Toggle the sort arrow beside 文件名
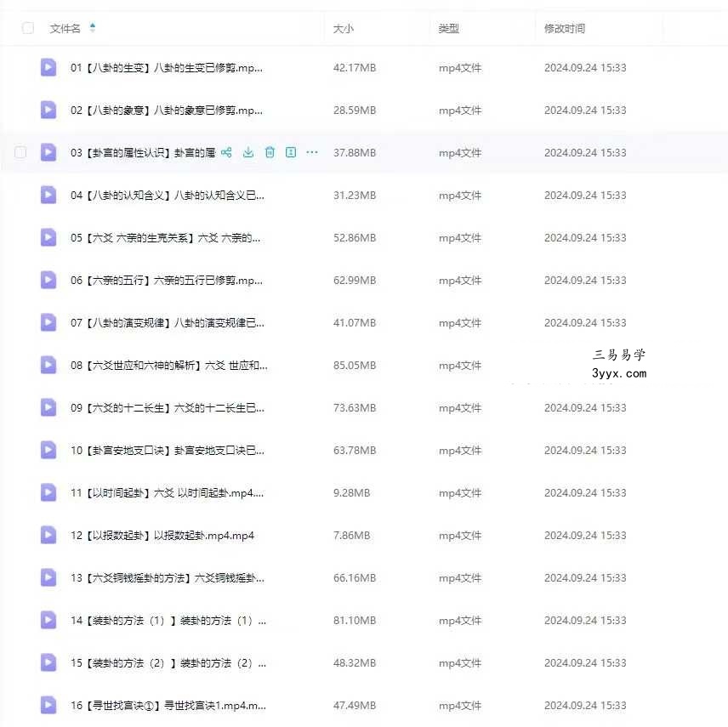Screen dimensions: 728x727 (93, 28)
